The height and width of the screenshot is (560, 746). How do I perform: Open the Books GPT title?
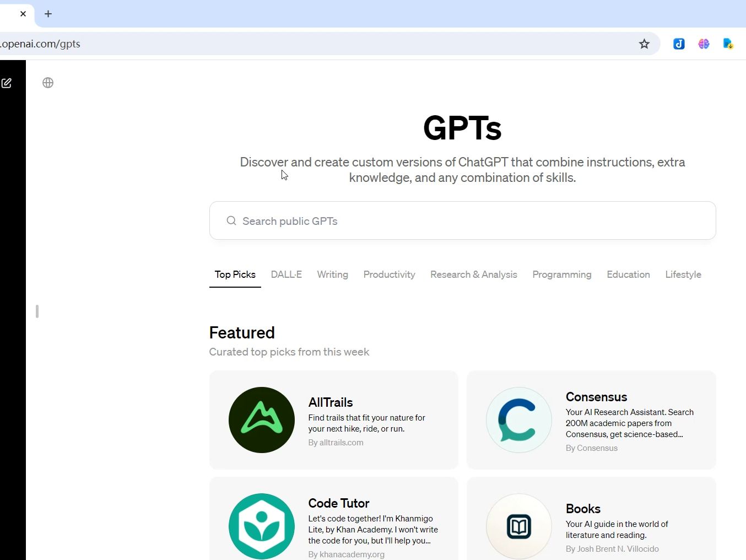tap(583, 509)
